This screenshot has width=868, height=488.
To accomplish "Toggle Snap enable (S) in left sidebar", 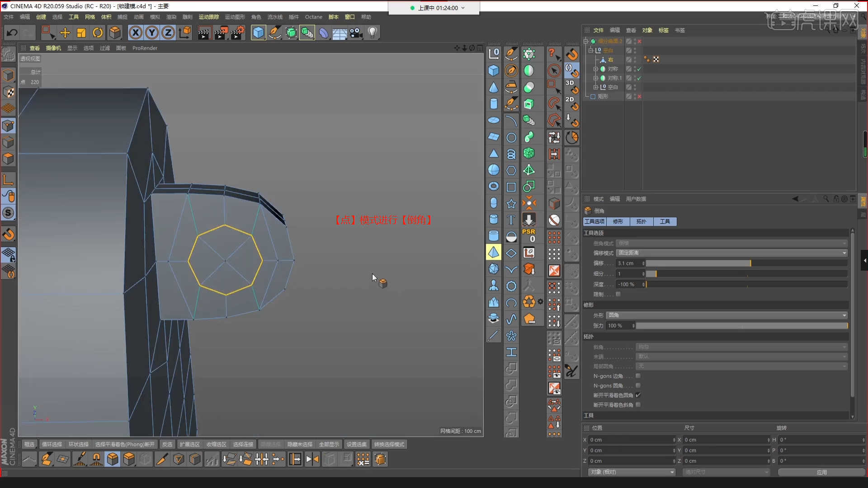I will pos(8,213).
